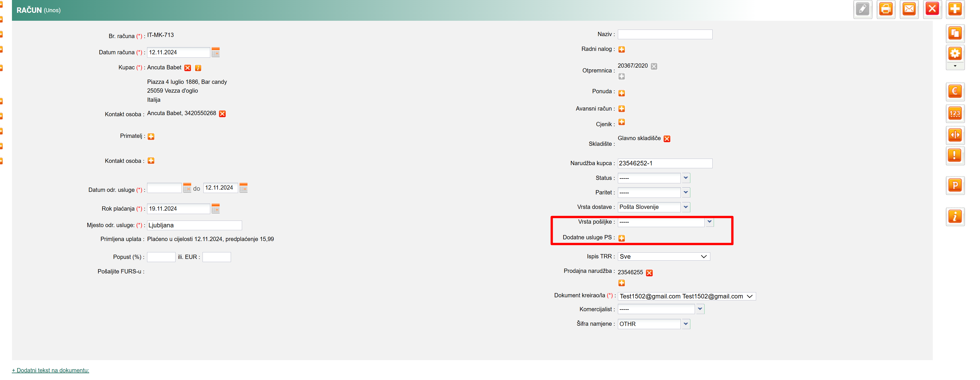Screen dimensions: 980x380
Task: Add Dodatne usluge PS with plus button
Action: (622, 238)
